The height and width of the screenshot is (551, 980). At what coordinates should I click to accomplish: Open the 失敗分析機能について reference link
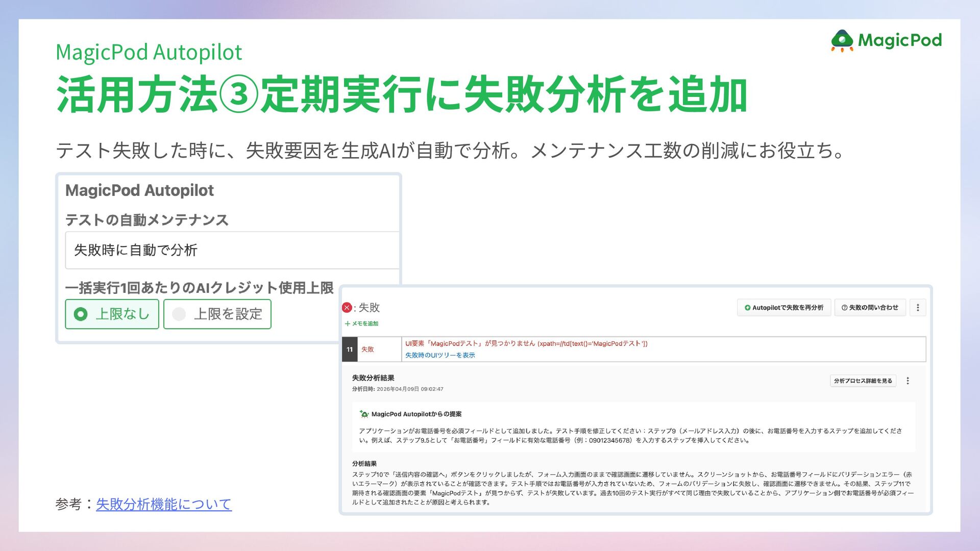(164, 504)
